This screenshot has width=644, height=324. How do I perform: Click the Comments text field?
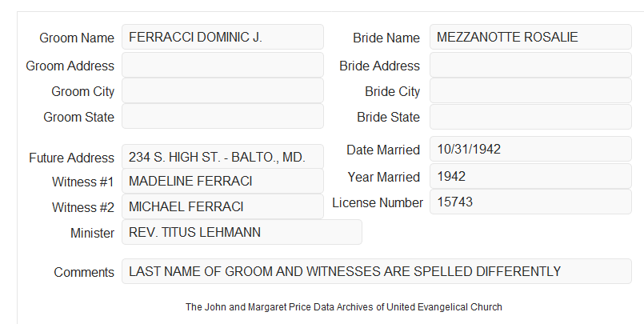coord(377,271)
